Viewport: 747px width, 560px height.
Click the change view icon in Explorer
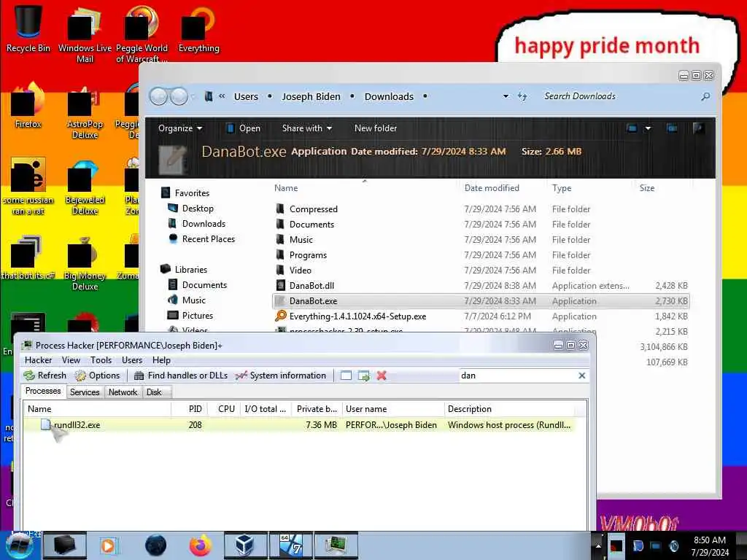coord(632,128)
